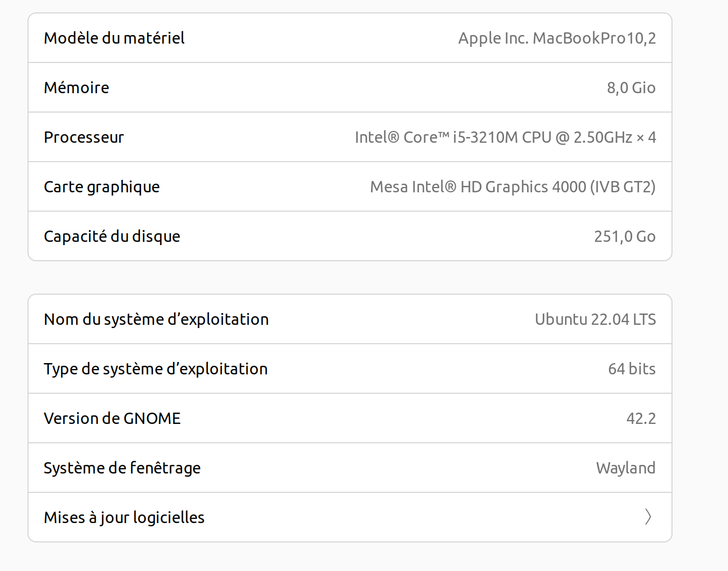The width and height of the screenshot is (728, 571).
Task: Click the 64 bits value
Action: pos(632,369)
